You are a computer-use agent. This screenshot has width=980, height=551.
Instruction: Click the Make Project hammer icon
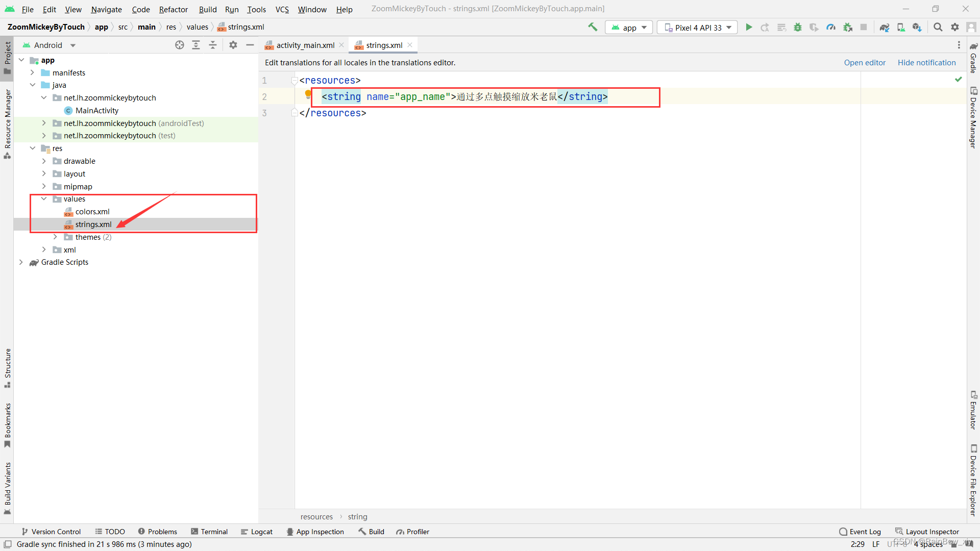coord(593,27)
